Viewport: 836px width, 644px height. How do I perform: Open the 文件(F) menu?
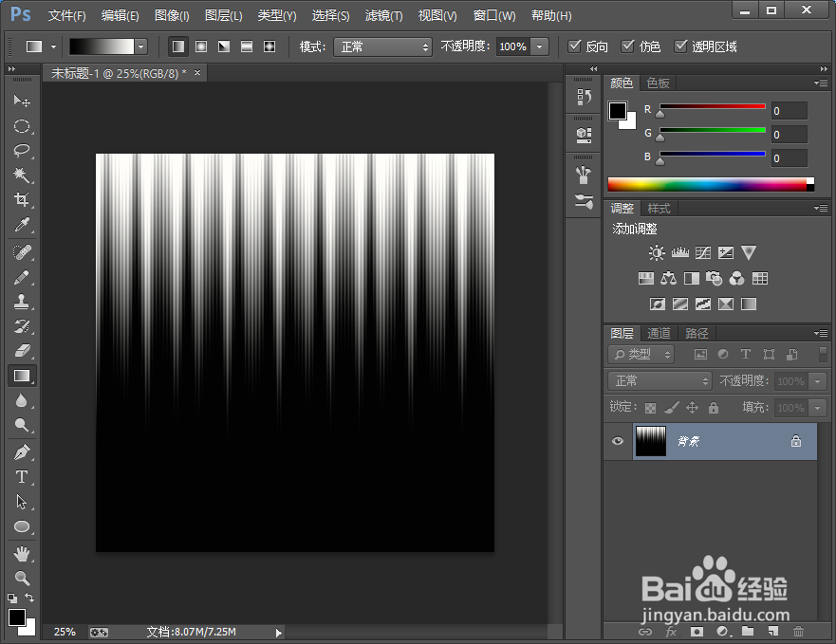point(66,15)
